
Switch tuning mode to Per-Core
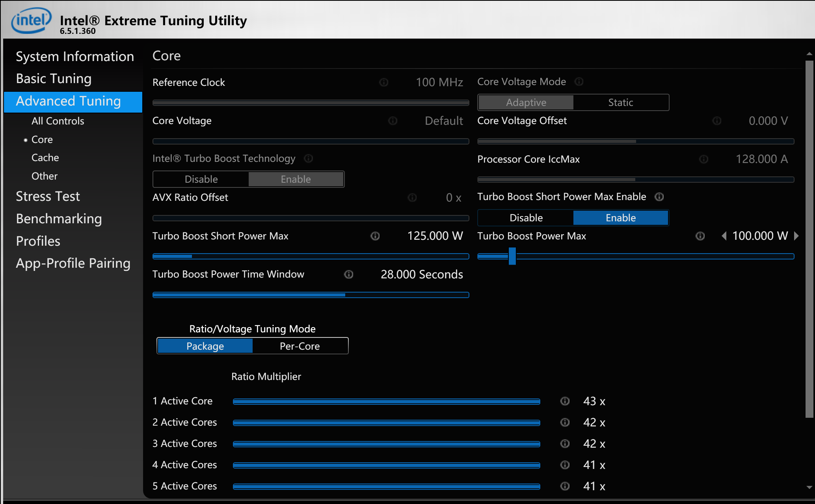pyautogui.click(x=300, y=346)
